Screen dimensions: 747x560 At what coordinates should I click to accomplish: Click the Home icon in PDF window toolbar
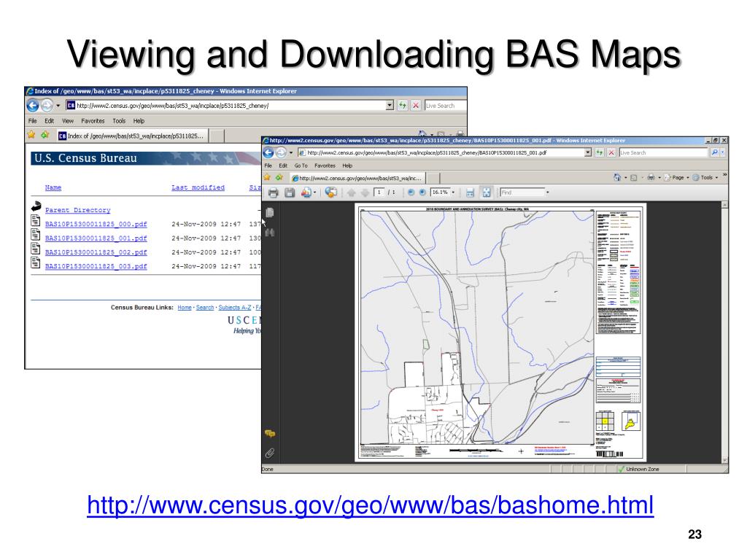617,177
